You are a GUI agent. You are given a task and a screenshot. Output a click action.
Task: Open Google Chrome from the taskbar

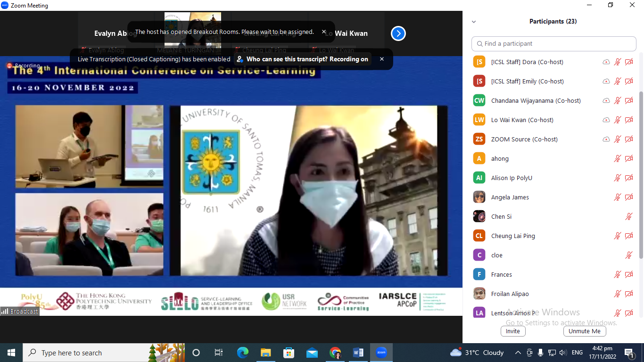335,353
